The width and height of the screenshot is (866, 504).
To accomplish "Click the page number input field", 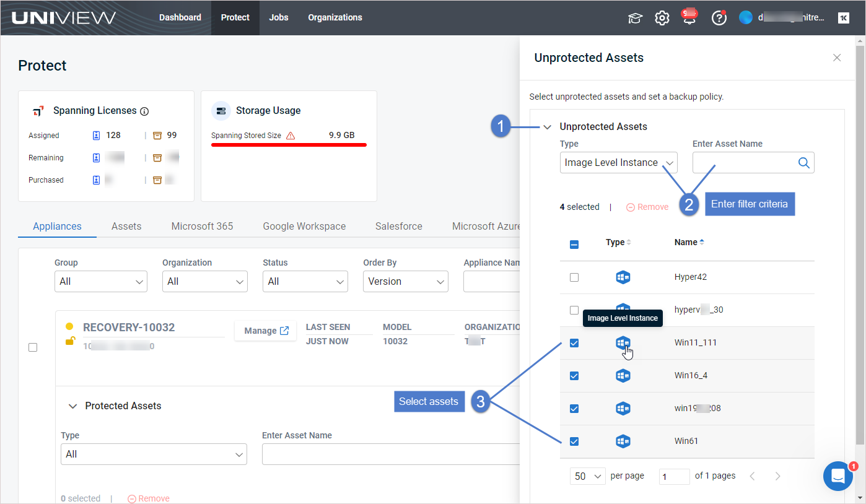I will [x=674, y=476].
